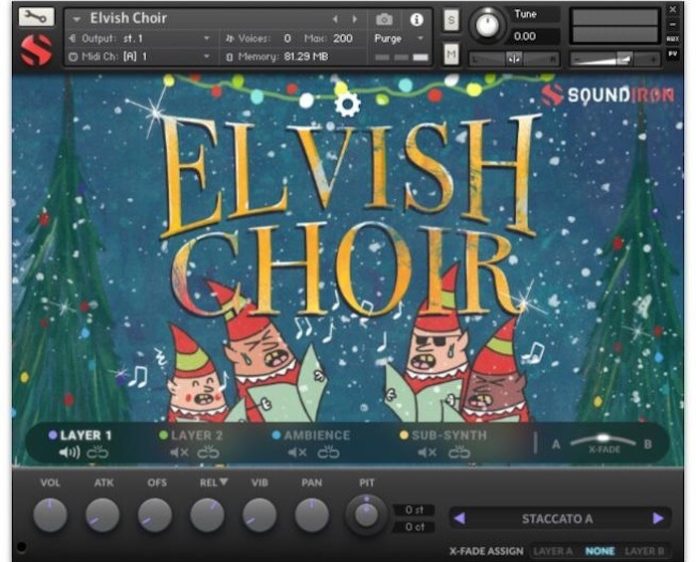Click the PV button beside the header
Image resolution: width=696 pixels, height=562 pixels.
point(673,54)
